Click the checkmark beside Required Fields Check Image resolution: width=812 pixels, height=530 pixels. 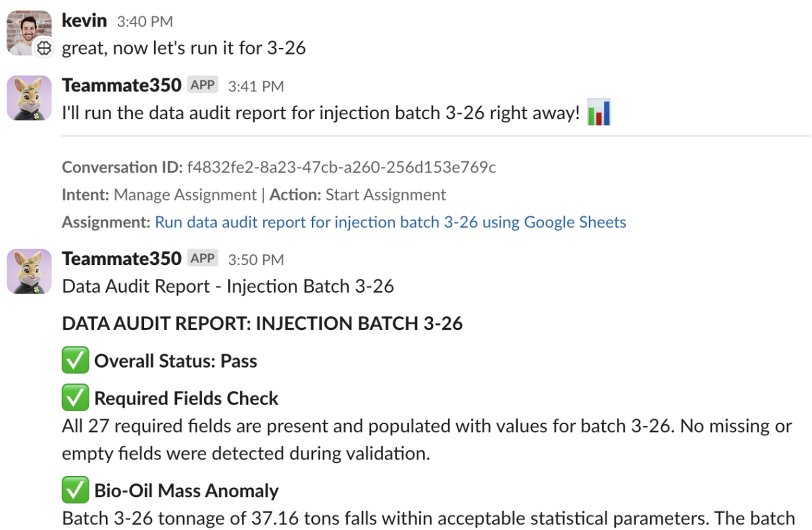click(75, 397)
